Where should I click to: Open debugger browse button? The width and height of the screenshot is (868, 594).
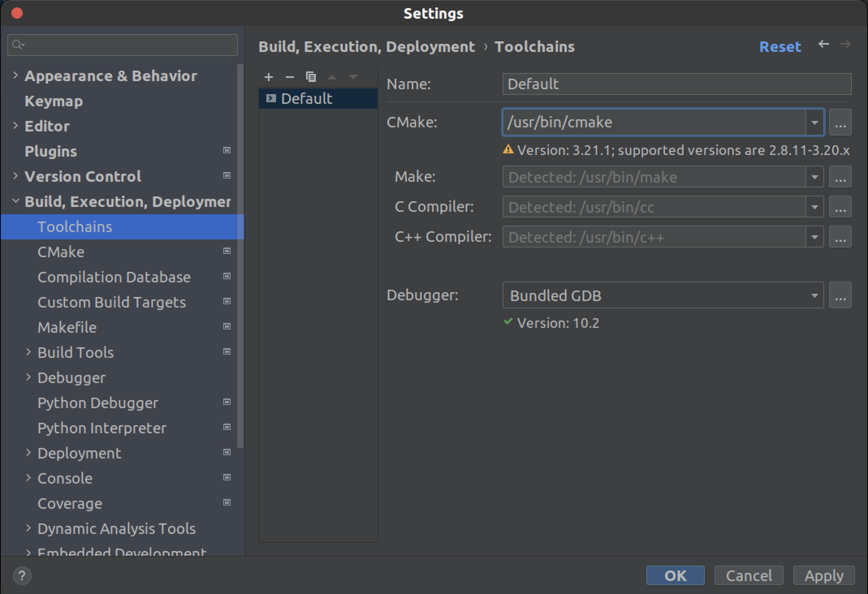click(840, 295)
